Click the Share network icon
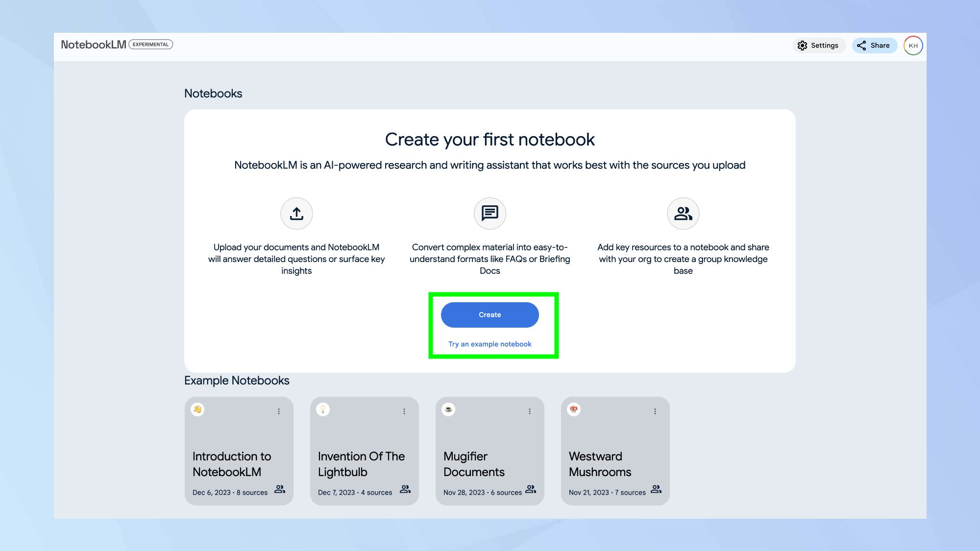Image resolution: width=980 pixels, height=551 pixels. (x=861, y=46)
